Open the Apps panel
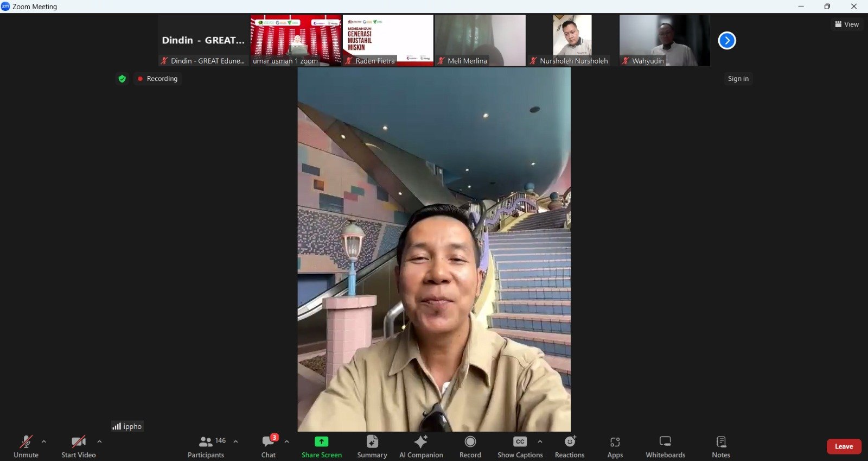Screen dimensions: 868x461 [615, 446]
